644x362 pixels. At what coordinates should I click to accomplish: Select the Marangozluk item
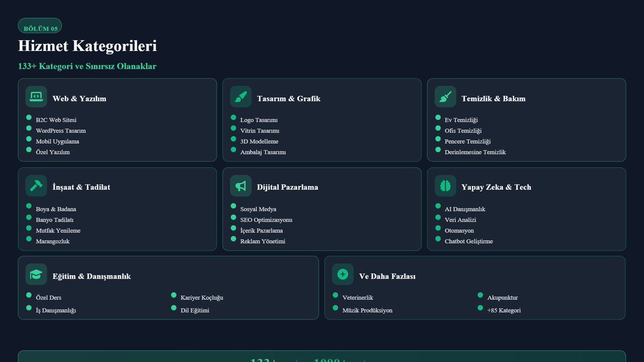(53, 241)
